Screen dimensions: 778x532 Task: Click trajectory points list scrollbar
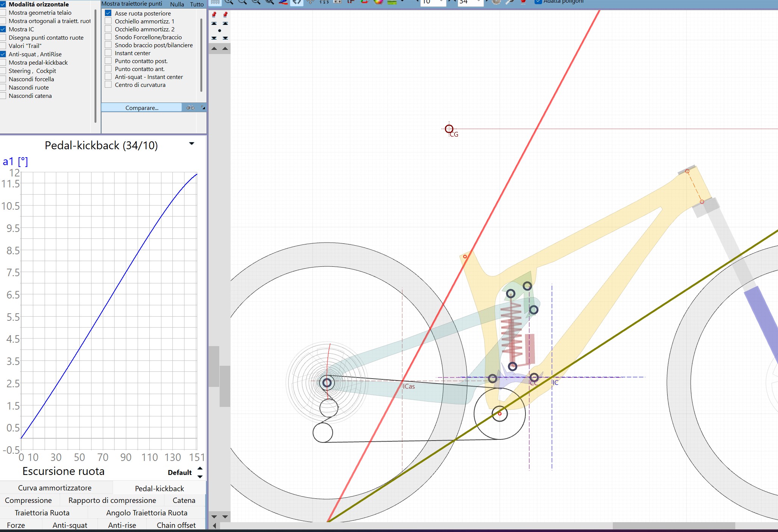[x=201, y=55]
